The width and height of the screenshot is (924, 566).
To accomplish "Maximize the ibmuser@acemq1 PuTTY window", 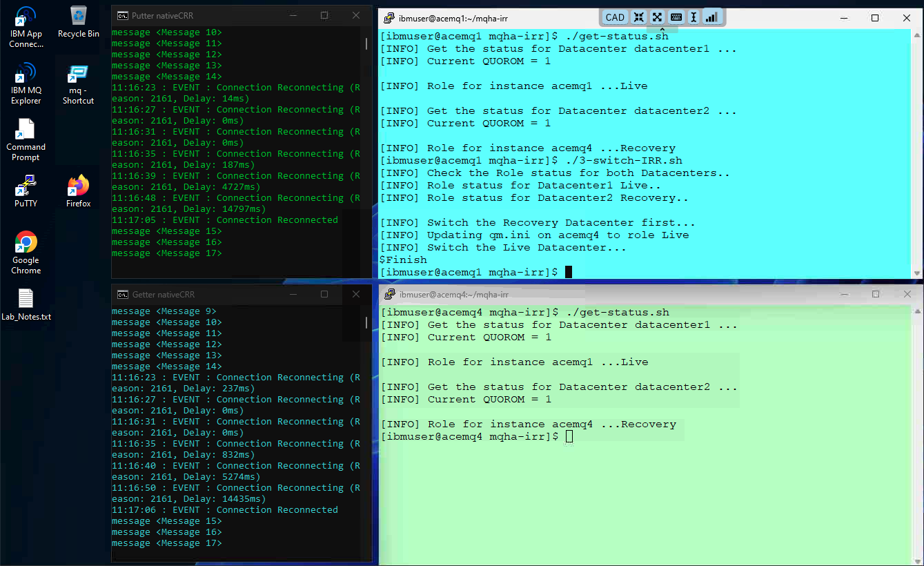I will [x=875, y=18].
